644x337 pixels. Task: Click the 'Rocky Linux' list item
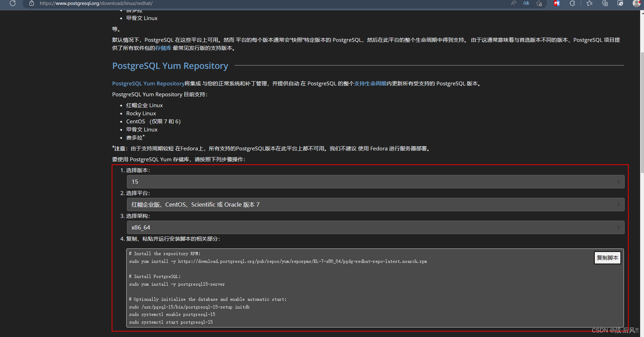coord(141,114)
